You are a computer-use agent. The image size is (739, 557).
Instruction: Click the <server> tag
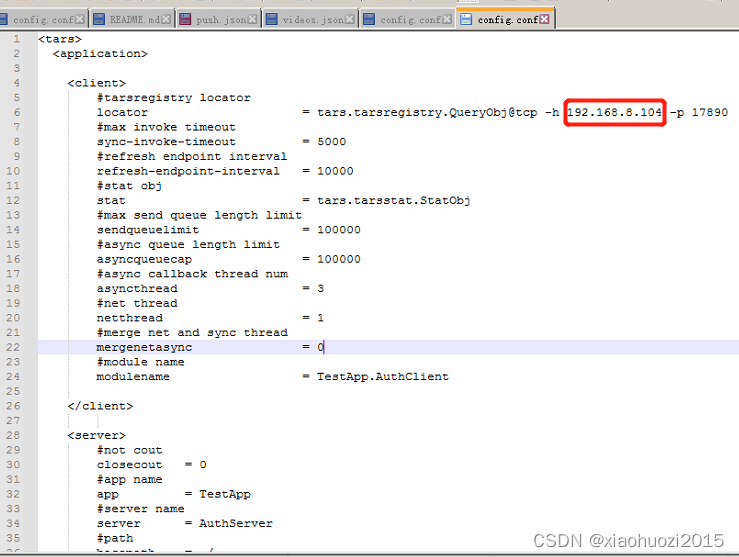tap(97, 435)
